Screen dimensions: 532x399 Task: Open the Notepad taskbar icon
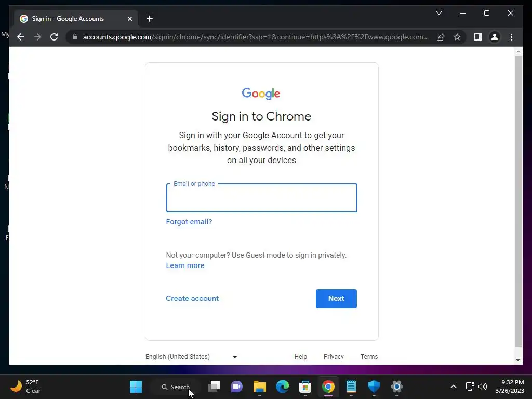coord(351,387)
